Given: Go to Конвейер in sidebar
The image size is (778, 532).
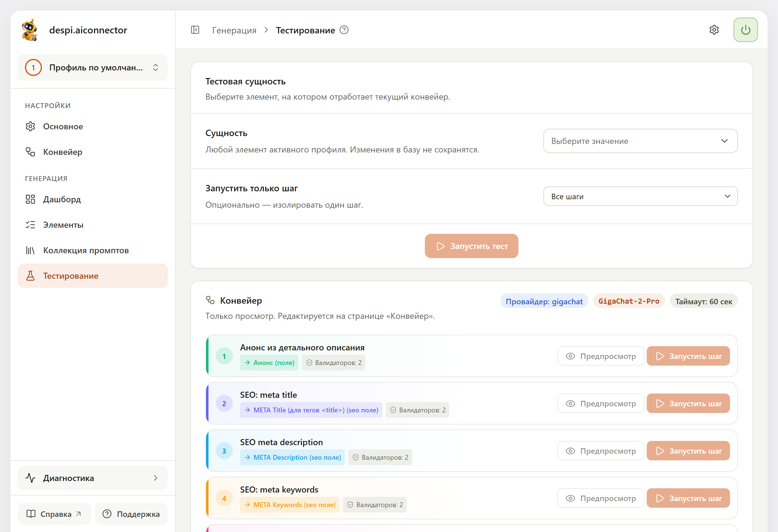Looking at the screenshot, I should [92, 152].
